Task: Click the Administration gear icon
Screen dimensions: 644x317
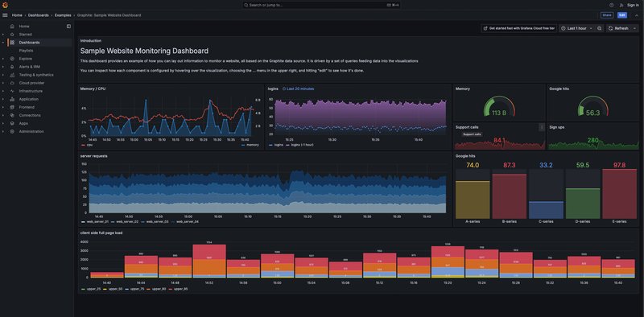Action: click(12, 131)
